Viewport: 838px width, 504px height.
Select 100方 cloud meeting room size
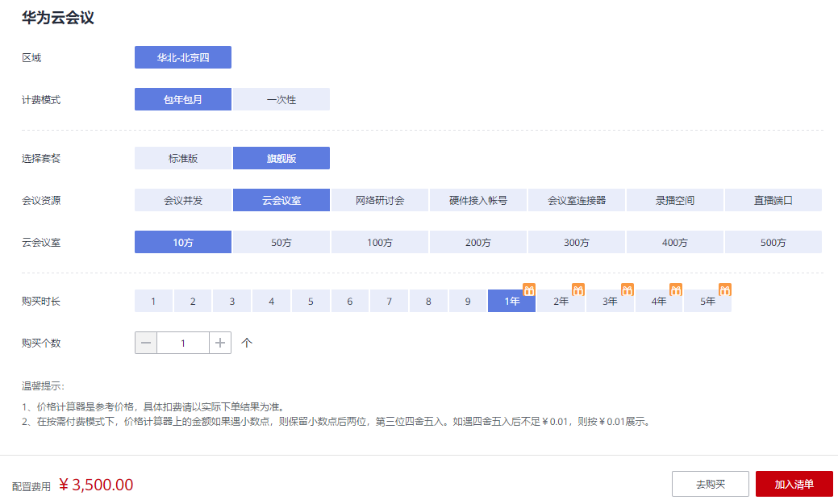click(x=379, y=242)
